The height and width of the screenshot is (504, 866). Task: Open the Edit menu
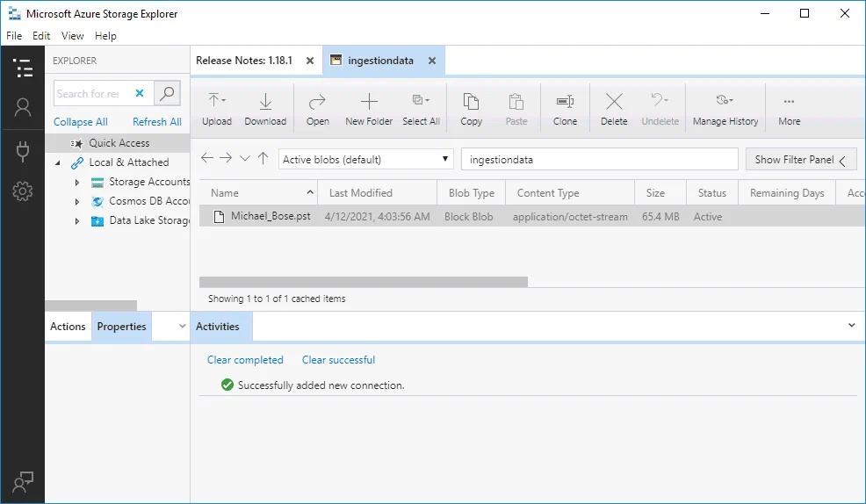click(x=41, y=36)
